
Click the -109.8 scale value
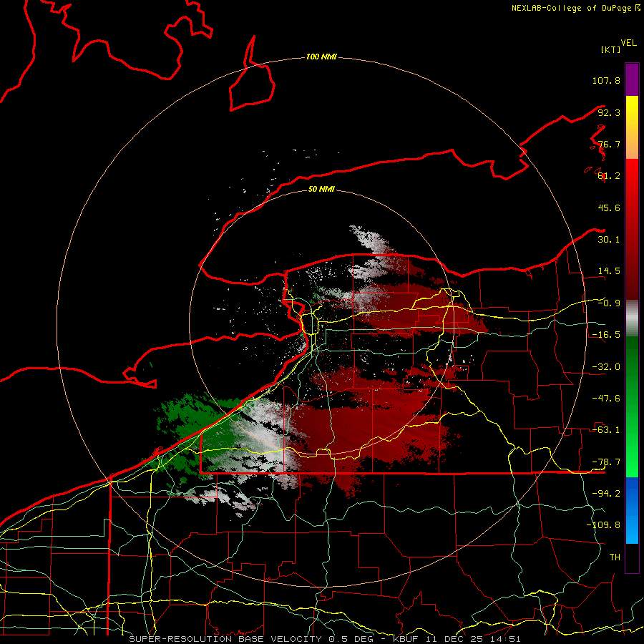tap(603, 525)
